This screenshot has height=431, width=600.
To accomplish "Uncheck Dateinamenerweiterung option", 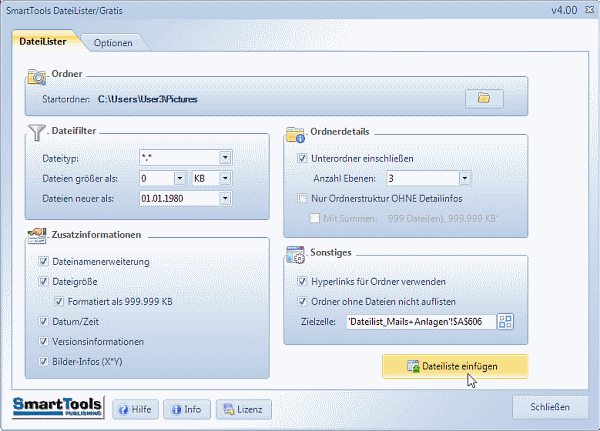I will click(44, 261).
